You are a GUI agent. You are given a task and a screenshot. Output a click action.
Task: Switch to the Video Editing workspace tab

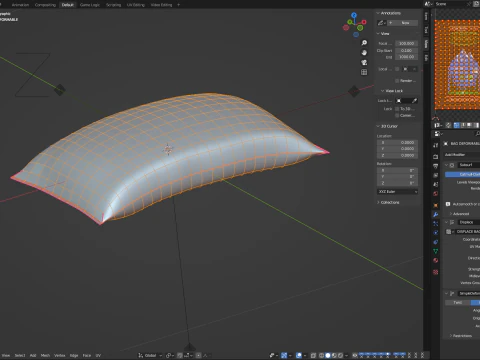tap(161, 5)
